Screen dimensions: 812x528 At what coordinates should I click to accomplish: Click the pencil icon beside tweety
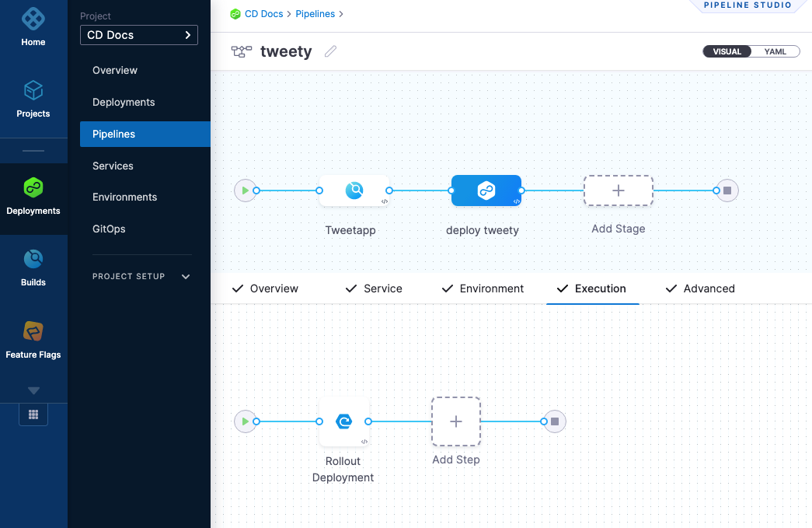pyautogui.click(x=331, y=52)
